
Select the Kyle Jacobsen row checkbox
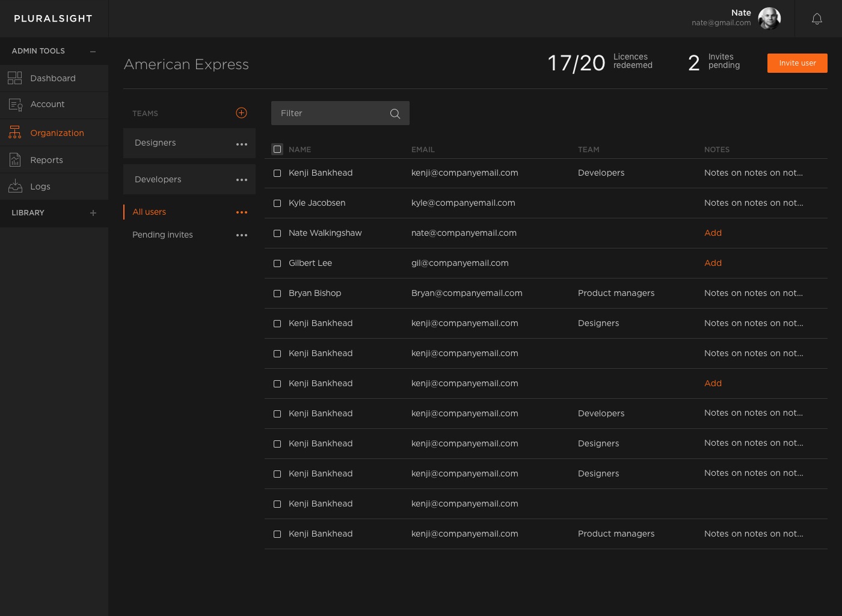(x=277, y=203)
